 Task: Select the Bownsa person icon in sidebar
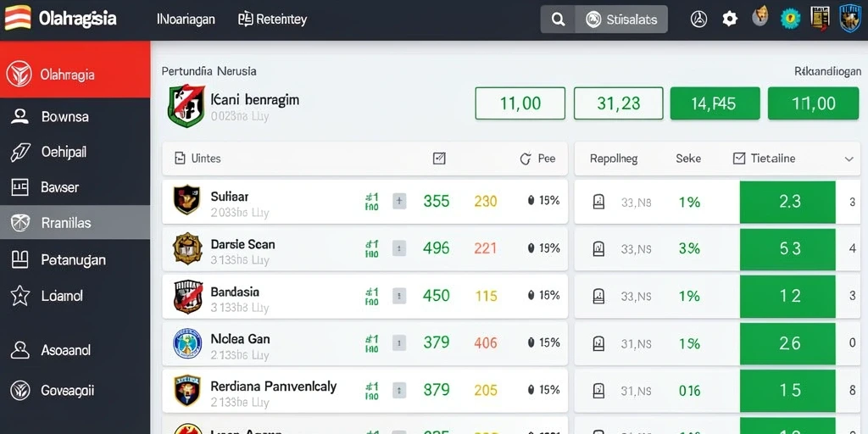20,116
